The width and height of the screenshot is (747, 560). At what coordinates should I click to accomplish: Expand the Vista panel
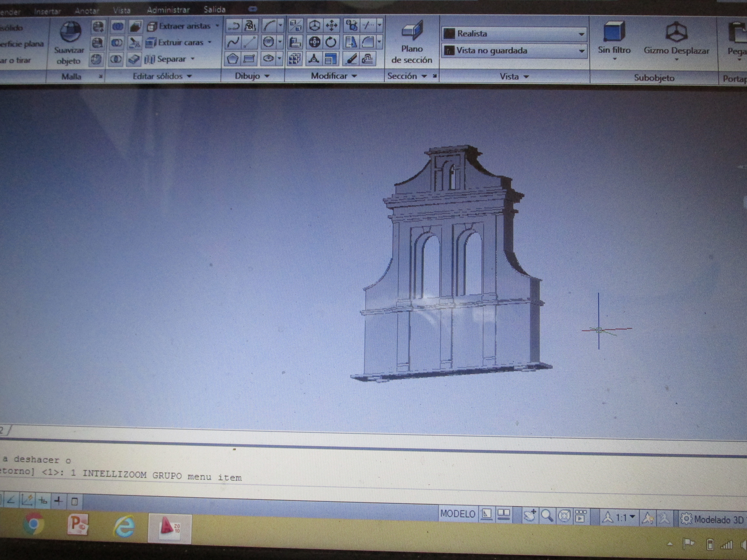[x=514, y=77]
